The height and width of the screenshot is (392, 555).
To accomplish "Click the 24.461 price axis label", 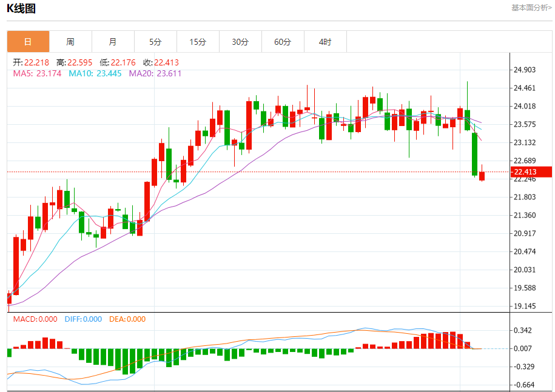I will [525, 88].
